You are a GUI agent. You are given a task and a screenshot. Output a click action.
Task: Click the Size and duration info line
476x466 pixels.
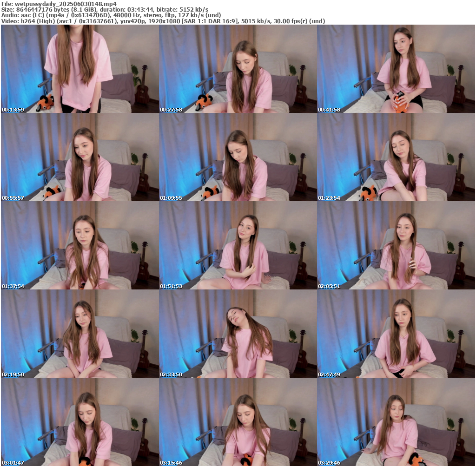click(x=105, y=10)
